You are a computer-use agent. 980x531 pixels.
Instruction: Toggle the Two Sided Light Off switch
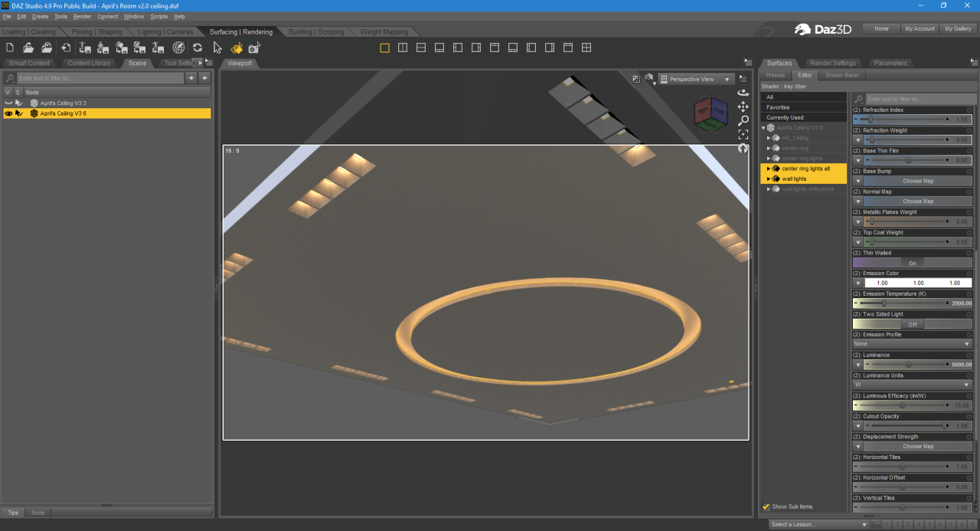click(x=912, y=324)
